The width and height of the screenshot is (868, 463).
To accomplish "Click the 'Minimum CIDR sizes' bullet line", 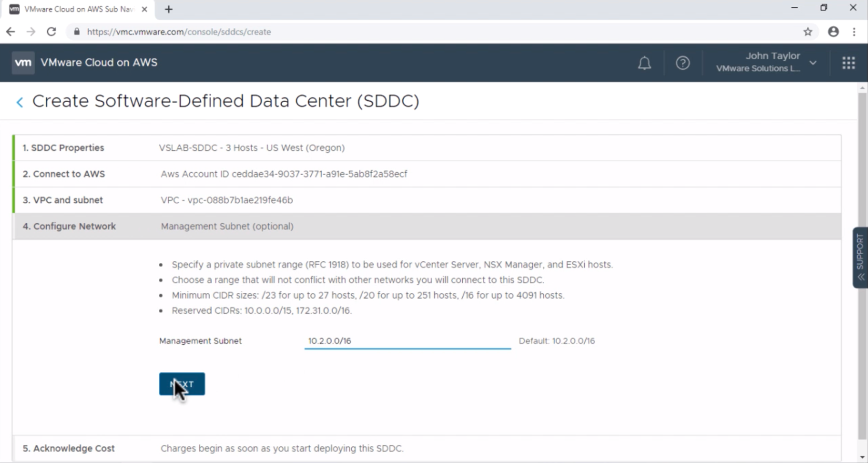I will click(x=368, y=295).
